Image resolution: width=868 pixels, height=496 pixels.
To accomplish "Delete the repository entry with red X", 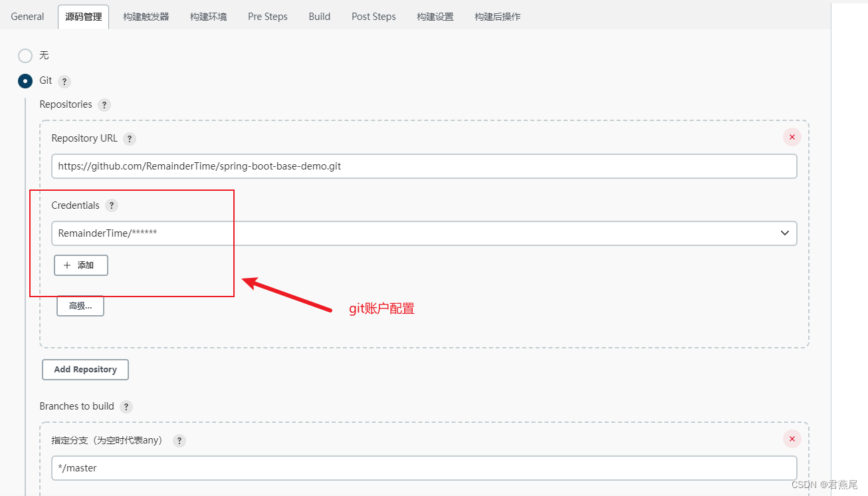I will pyautogui.click(x=792, y=137).
